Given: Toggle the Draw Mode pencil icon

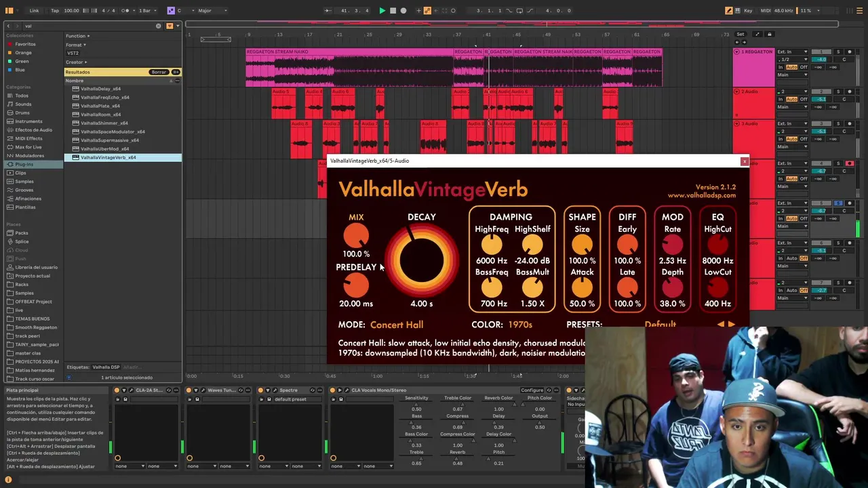Looking at the screenshot, I should click(728, 10).
